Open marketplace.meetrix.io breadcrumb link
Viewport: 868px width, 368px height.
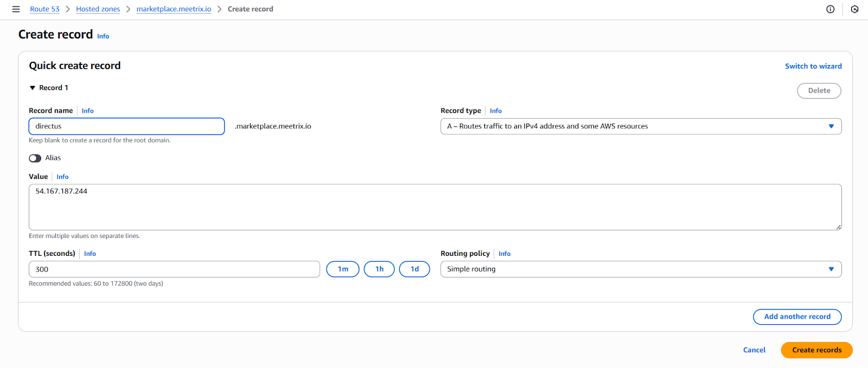tap(174, 9)
